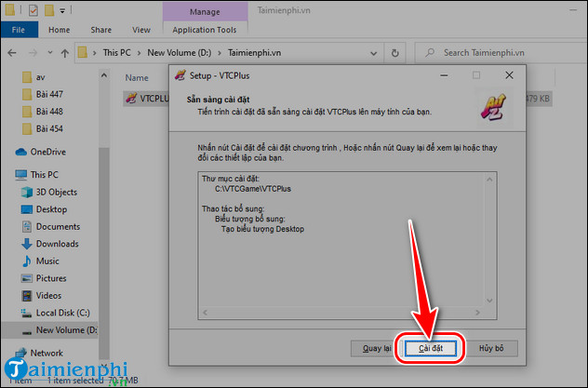Open the quick access toolbar customize dropdown
The image size is (588, 388).
coord(62,11)
